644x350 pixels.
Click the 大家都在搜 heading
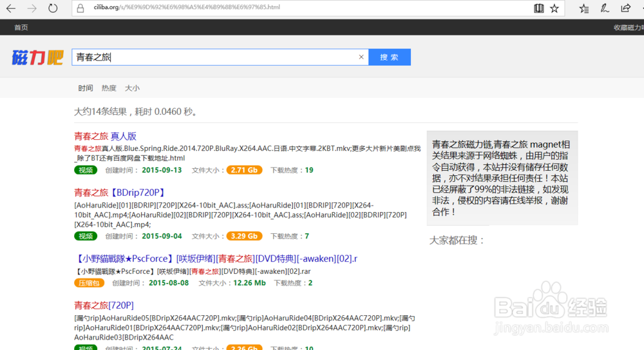pos(457,240)
